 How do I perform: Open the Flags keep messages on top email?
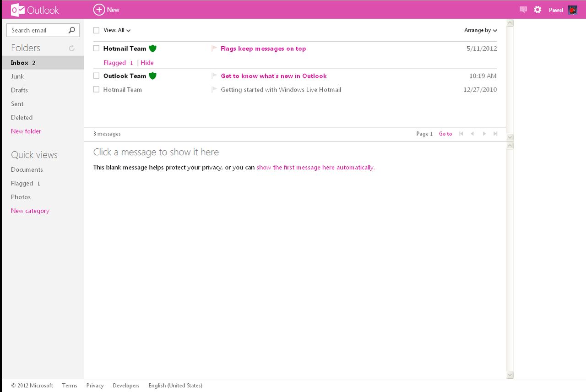263,49
